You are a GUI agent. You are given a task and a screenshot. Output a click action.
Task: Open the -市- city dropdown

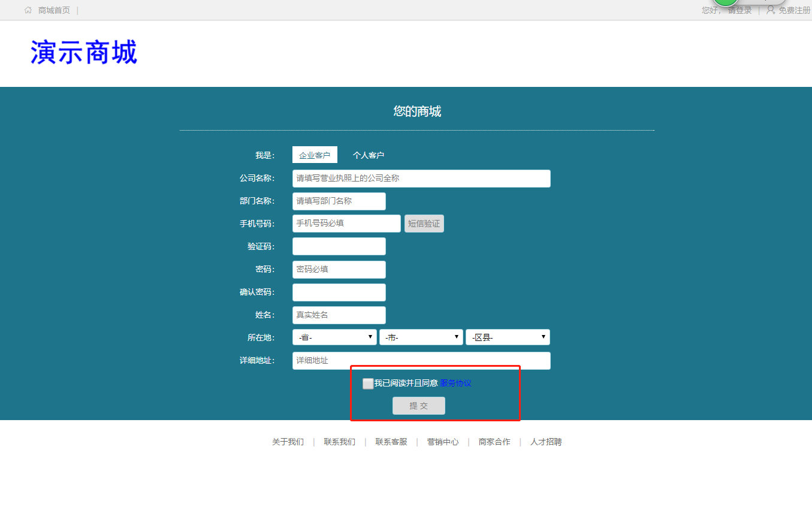point(421,337)
